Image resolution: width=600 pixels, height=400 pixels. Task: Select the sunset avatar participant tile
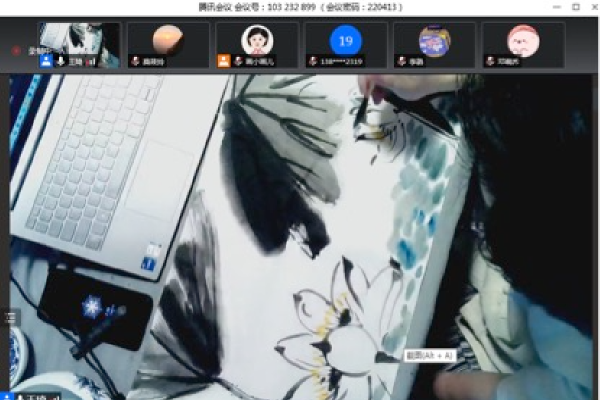168,45
